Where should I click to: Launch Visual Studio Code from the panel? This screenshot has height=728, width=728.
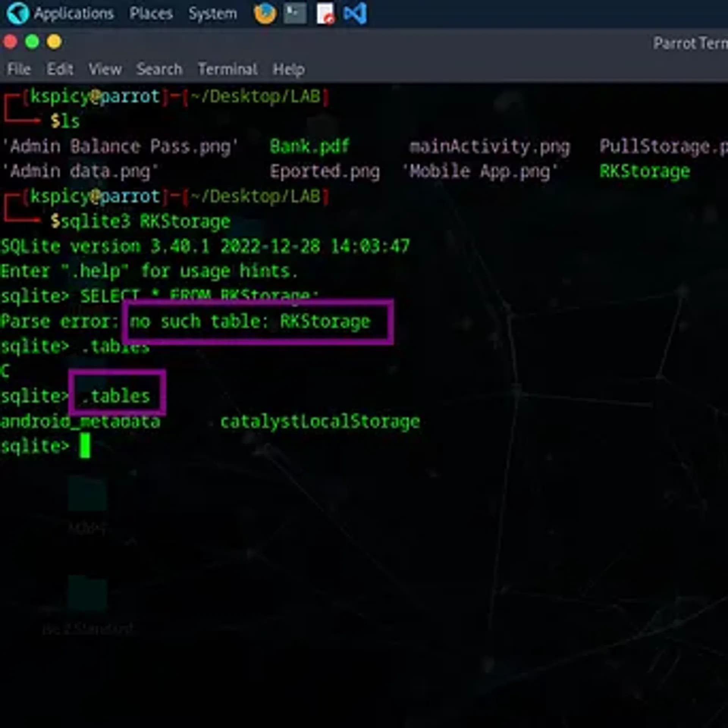(x=355, y=14)
